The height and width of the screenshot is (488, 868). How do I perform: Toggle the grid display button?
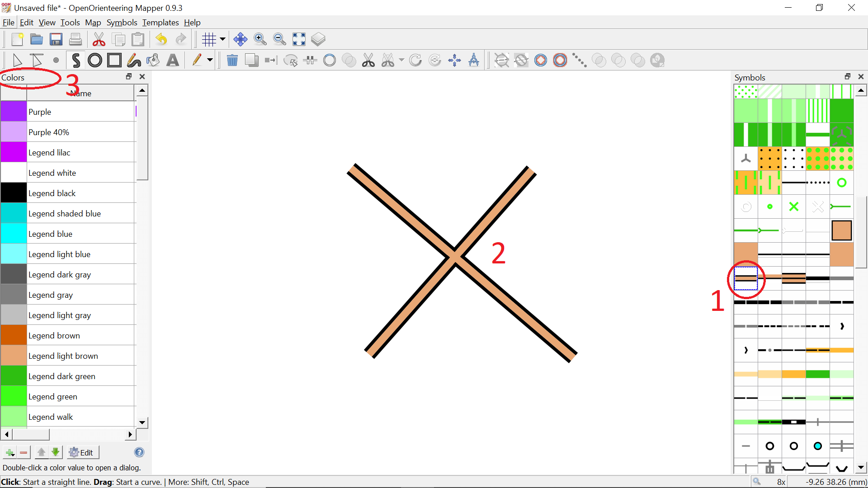click(x=209, y=39)
